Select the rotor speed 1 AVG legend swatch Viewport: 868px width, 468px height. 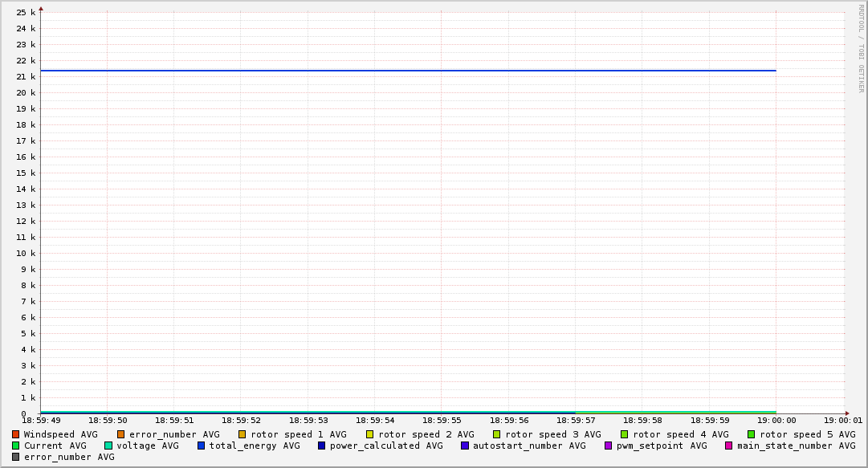242,434
